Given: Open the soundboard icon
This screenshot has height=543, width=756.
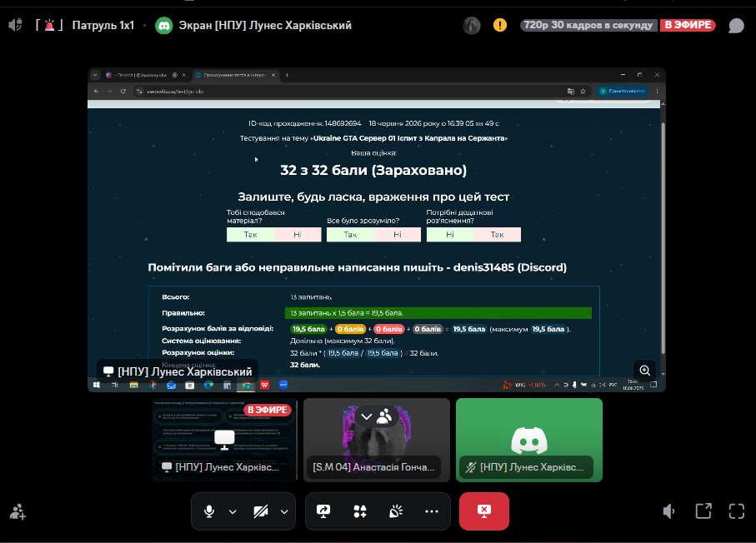Looking at the screenshot, I should pos(396,511).
